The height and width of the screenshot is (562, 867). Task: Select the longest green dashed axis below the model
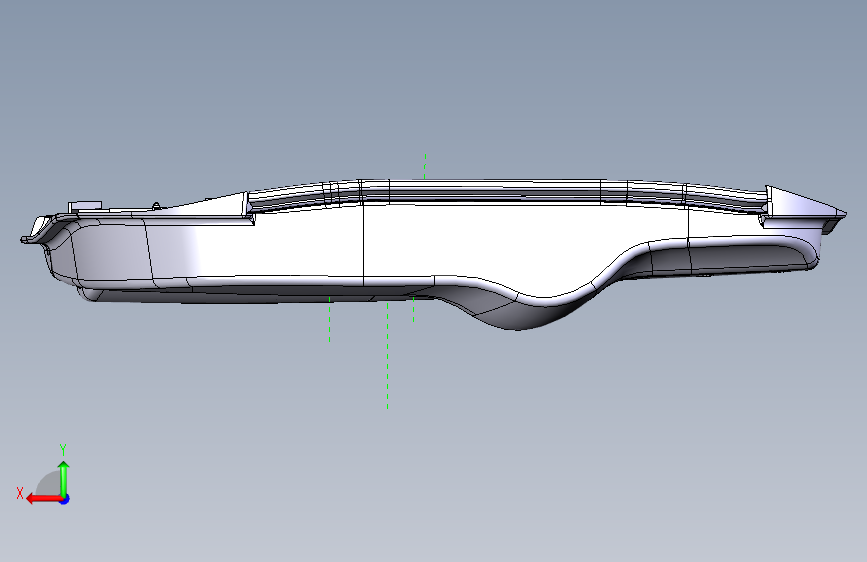pos(388,355)
